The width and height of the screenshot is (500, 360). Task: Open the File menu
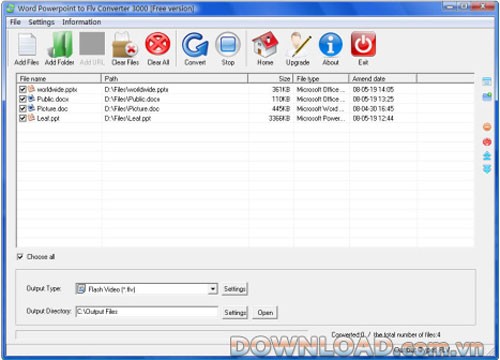(x=15, y=22)
